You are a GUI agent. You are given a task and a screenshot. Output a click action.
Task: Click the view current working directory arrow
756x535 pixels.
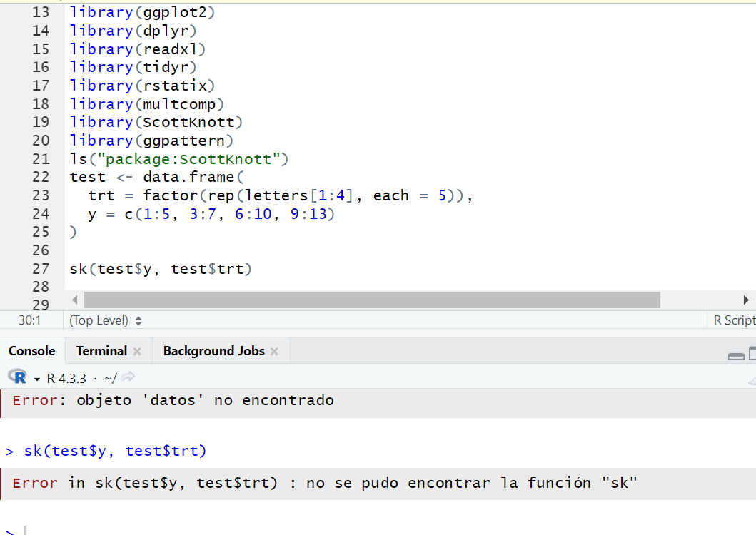point(128,377)
